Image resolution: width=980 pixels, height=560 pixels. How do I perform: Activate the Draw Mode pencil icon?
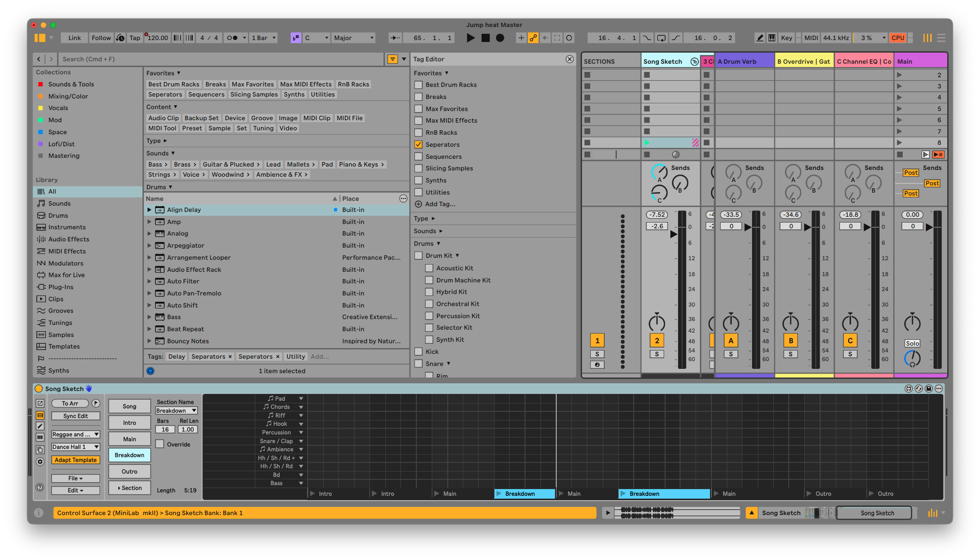[x=760, y=38]
